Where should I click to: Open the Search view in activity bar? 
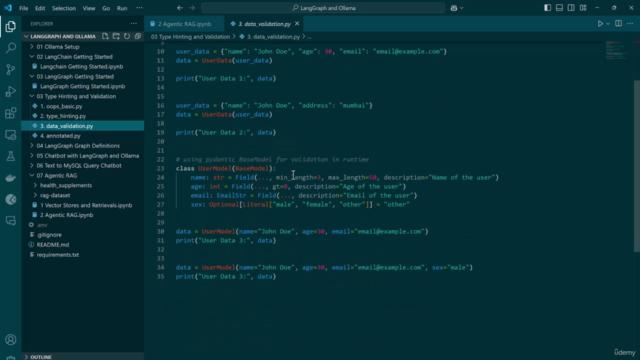pyautogui.click(x=11, y=48)
